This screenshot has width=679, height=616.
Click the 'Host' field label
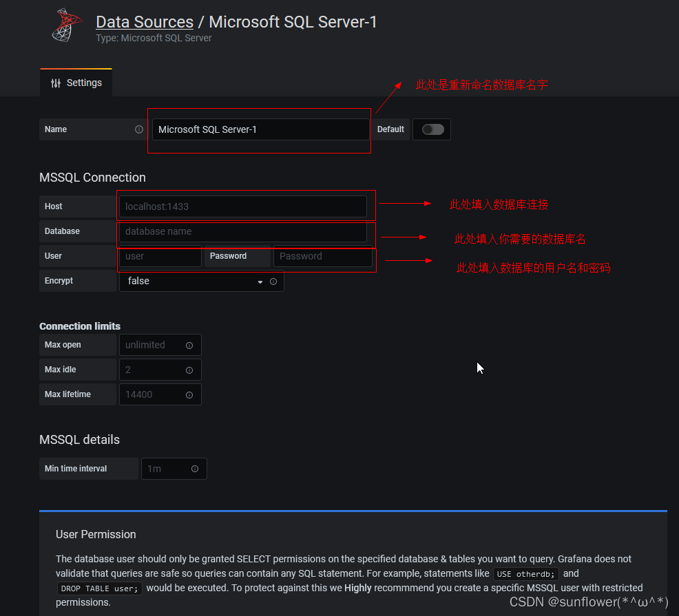click(54, 206)
